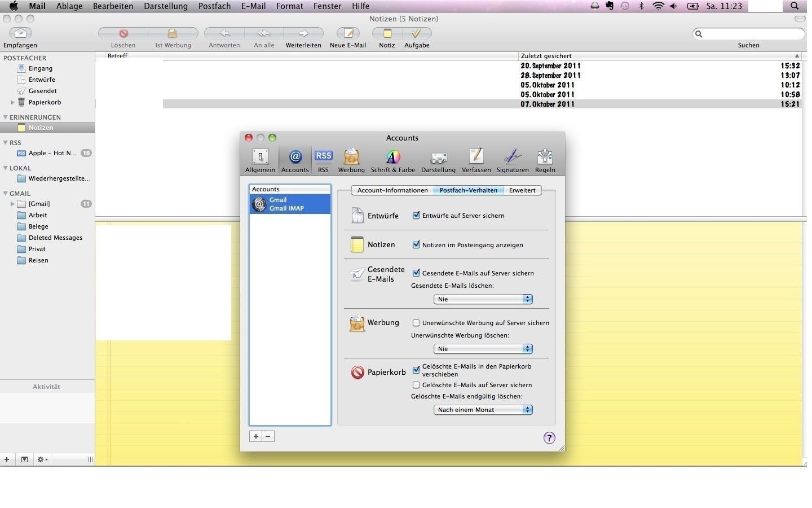This screenshot has height=508, width=812.
Task: Click the Empfangen (get mail) toolbar icon
Action: click(20, 33)
